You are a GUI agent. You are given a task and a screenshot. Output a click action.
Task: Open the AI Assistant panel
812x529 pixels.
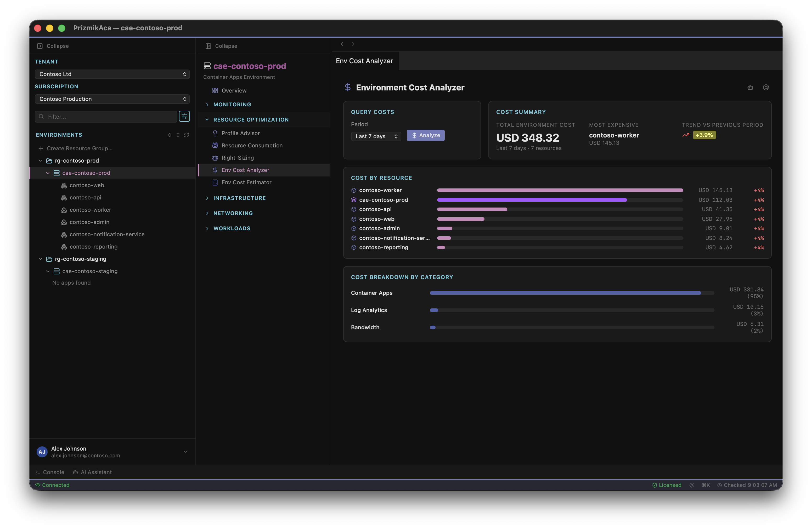[92, 472]
